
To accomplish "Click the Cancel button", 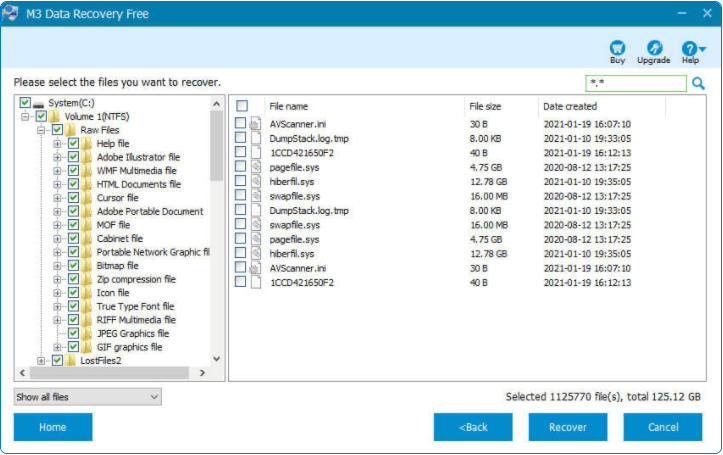I will click(x=663, y=427).
